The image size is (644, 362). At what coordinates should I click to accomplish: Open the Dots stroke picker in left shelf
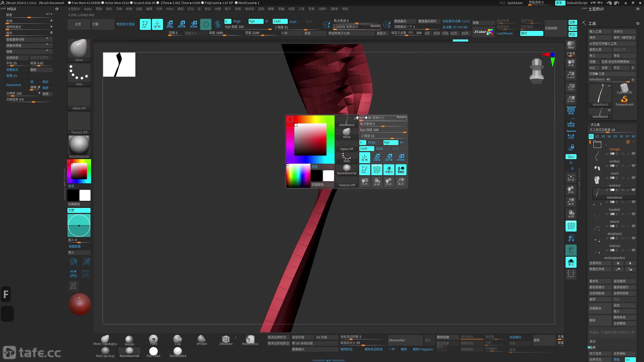click(79, 75)
